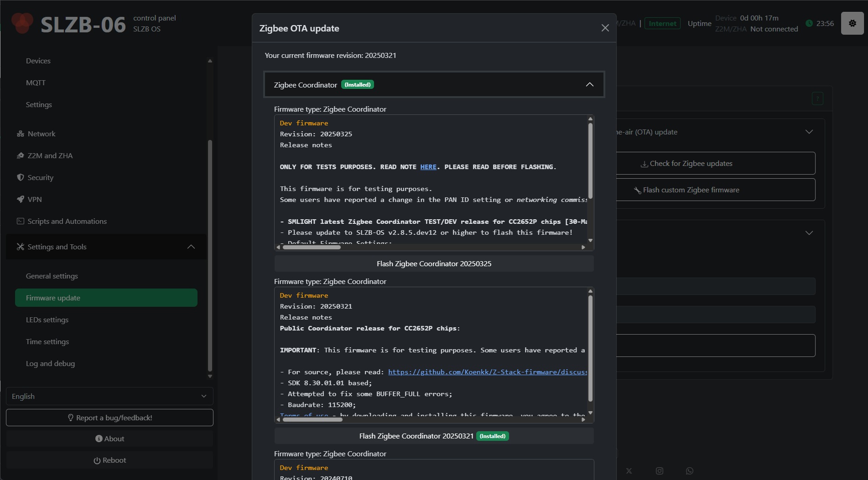Click the help question mark icon
868x480 pixels.
pyautogui.click(x=817, y=98)
